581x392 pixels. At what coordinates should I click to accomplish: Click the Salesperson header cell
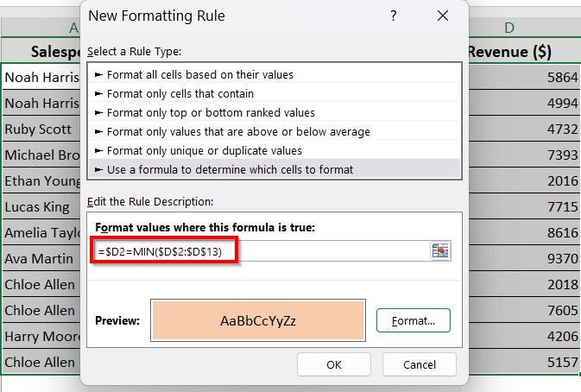[x=41, y=51]
